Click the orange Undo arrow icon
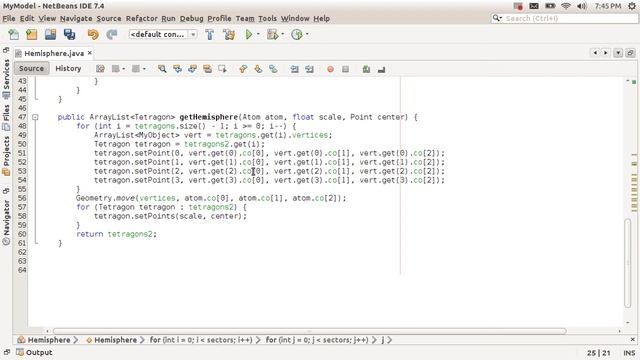This screenshot has height=360, width=640. pyautogui.click(x=93, y=35)
